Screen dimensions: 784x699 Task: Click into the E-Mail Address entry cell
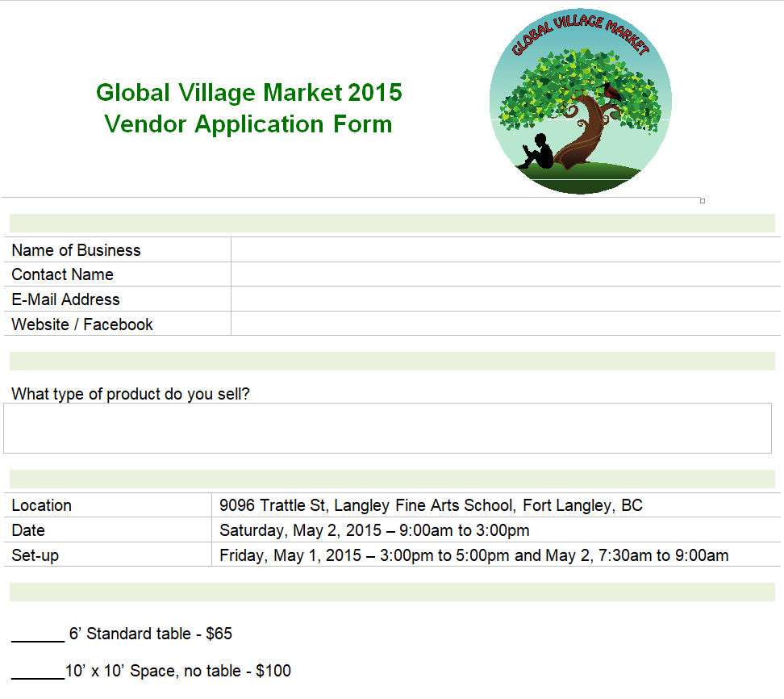tap(505, 299)
